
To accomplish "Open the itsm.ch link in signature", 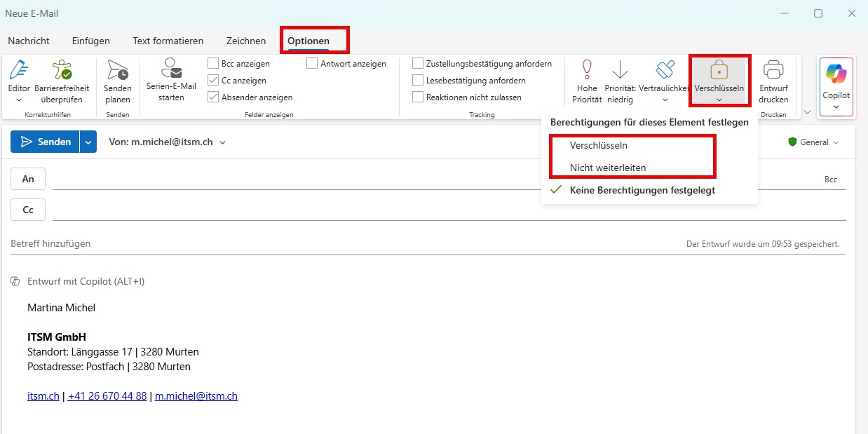I will (x=43, y=396).
